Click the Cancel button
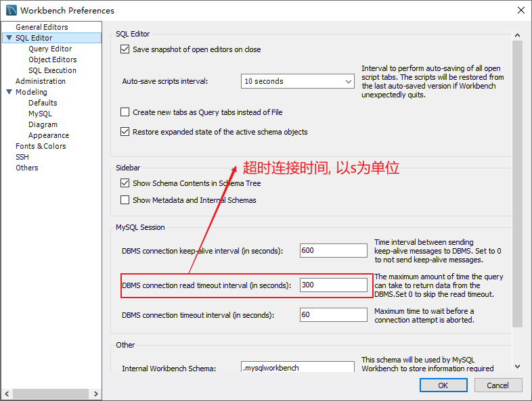Viewport: 532px width, 401px height. tap(497, 385)
